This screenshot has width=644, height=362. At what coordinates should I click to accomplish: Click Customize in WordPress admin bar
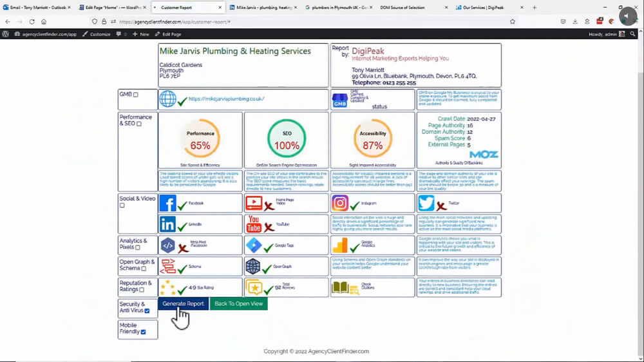[97, 34]
